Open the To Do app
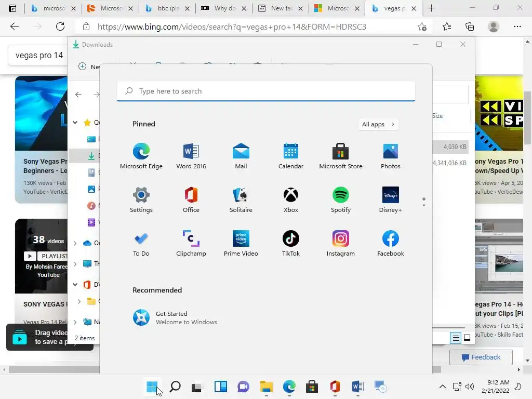Screen dimensions: 532x399 141,244
